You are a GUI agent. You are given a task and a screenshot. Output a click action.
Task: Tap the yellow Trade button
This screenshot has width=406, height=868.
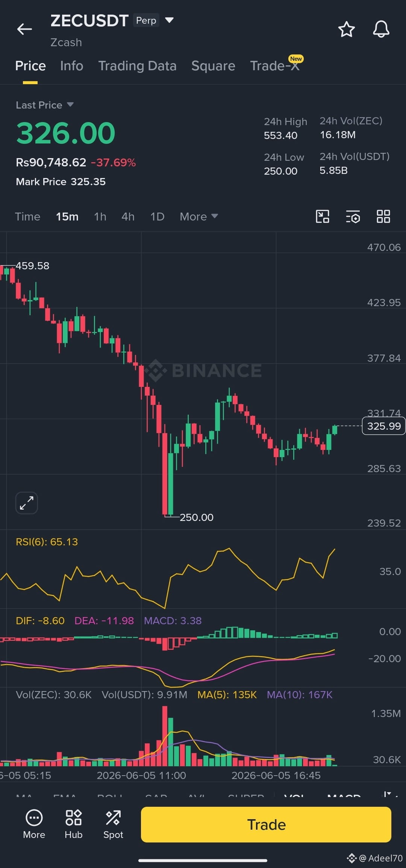pos(266,824)
